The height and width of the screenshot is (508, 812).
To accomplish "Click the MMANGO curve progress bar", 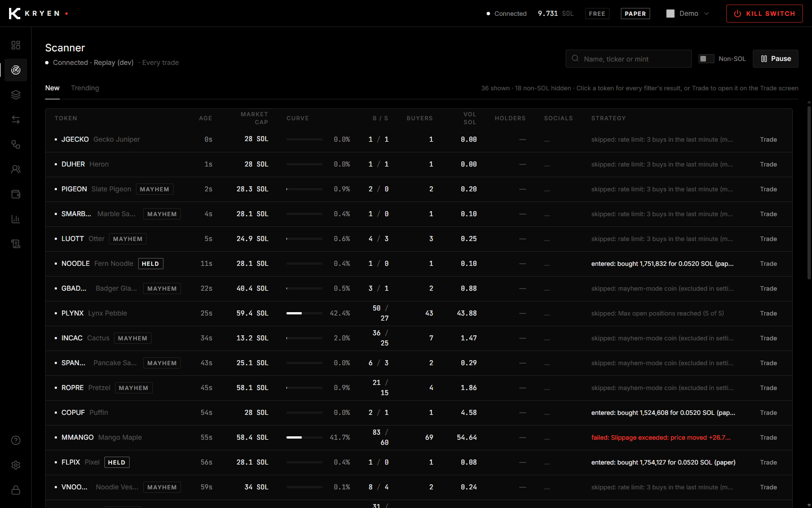I will 304,437.
